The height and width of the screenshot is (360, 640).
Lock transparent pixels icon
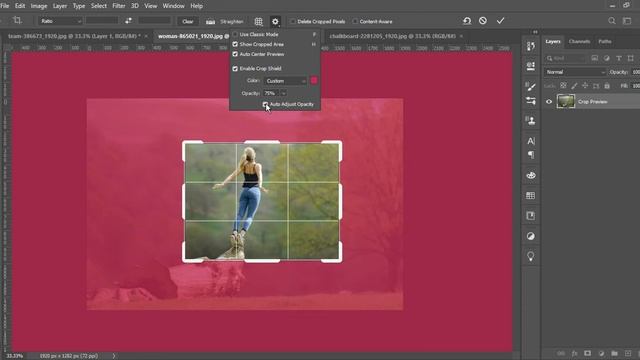(563, 86)
